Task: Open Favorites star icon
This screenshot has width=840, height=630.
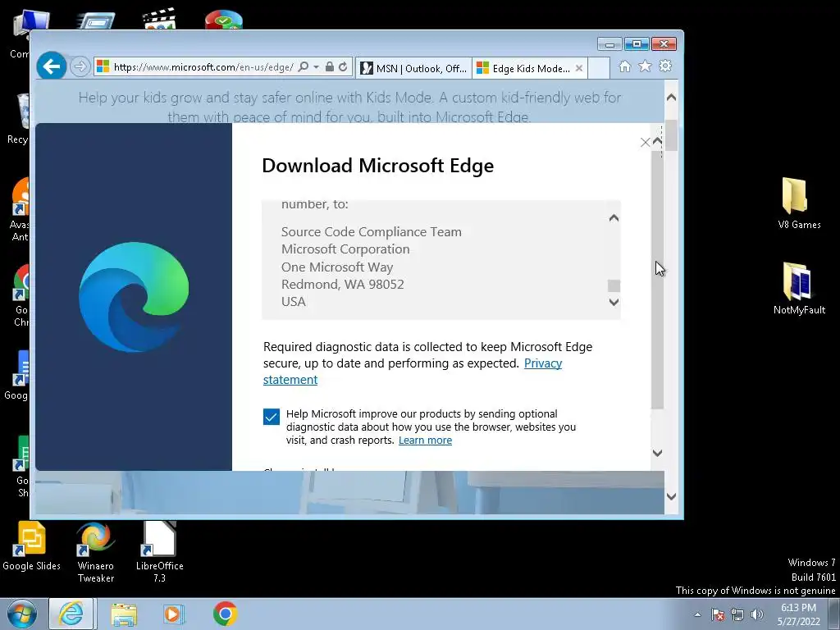Action: [x=645, y=66]
